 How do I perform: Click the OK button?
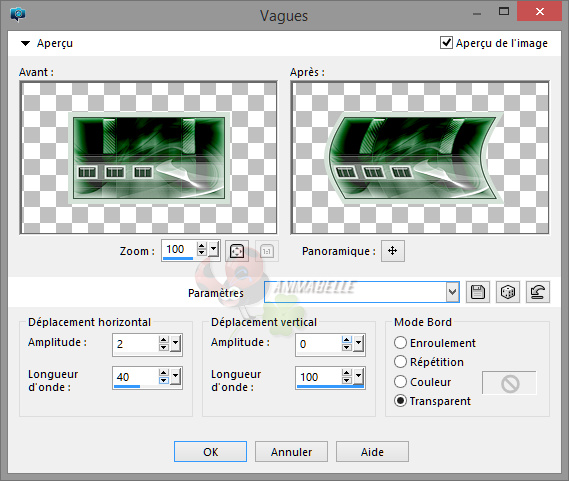point(210,452)
